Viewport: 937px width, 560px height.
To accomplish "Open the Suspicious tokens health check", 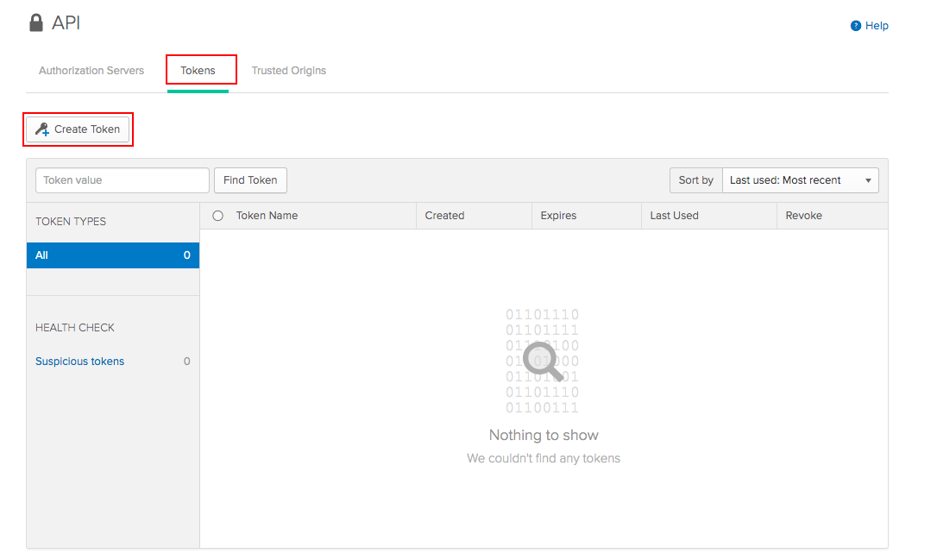I will point(79,362).
